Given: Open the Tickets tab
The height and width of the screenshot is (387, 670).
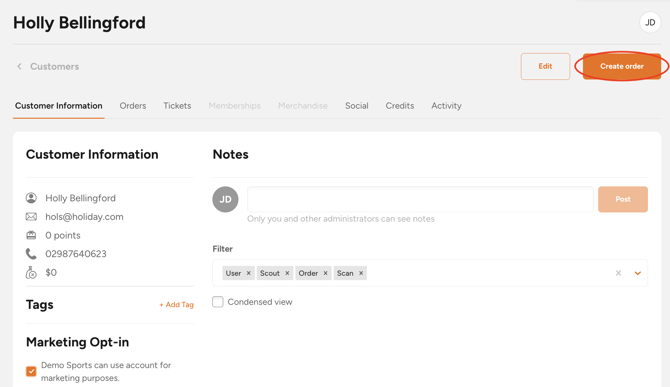Looking at the screenshot, I should tap(177, 106).
